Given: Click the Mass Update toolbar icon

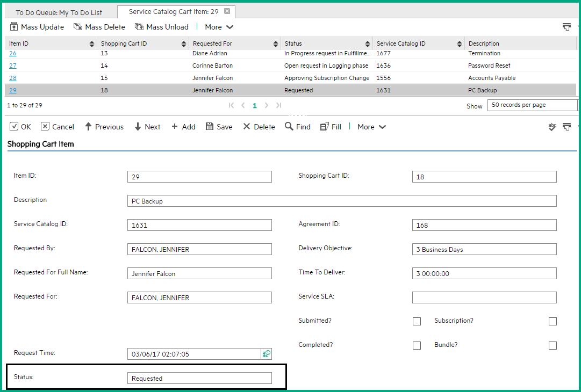Looking at the screenshot, I should (15, 27).
